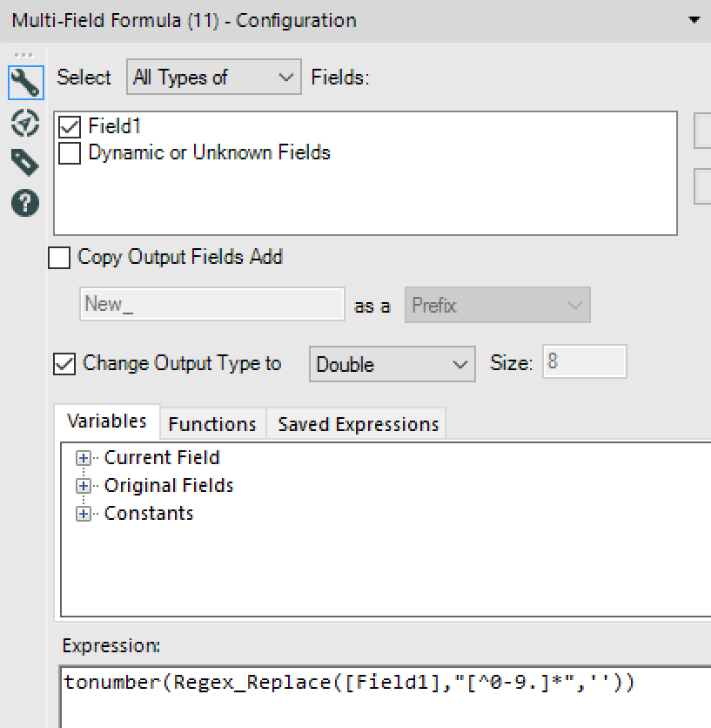Switch to the Saved Expressions tab
This screenshot has height=728, width=711.
[358, 424]
